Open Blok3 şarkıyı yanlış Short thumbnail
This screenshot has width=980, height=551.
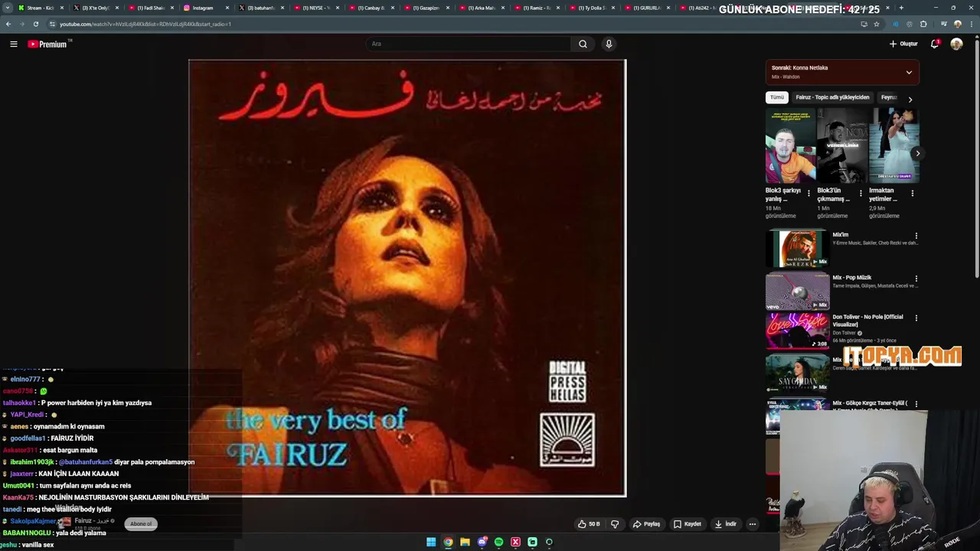point(790,145)
